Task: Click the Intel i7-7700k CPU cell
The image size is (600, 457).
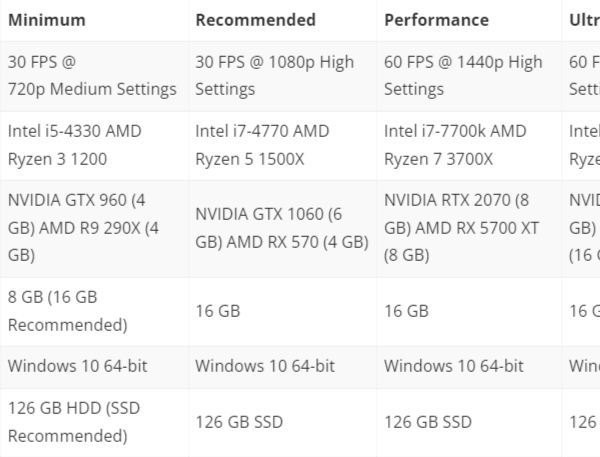Action: click(469, 146)
